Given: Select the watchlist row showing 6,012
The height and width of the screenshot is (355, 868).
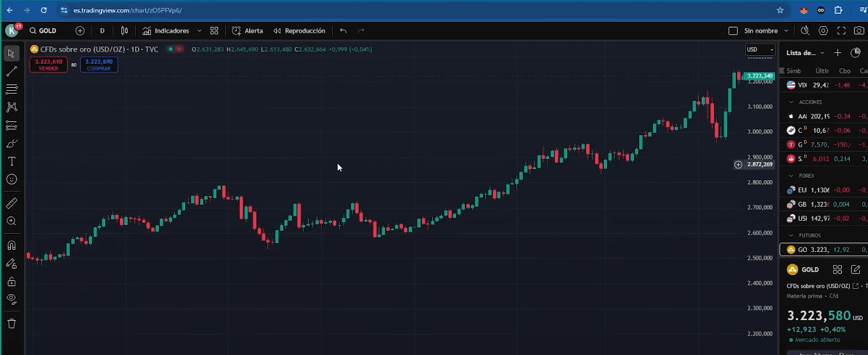Looking at the screenshot, I should pos(824,159).
